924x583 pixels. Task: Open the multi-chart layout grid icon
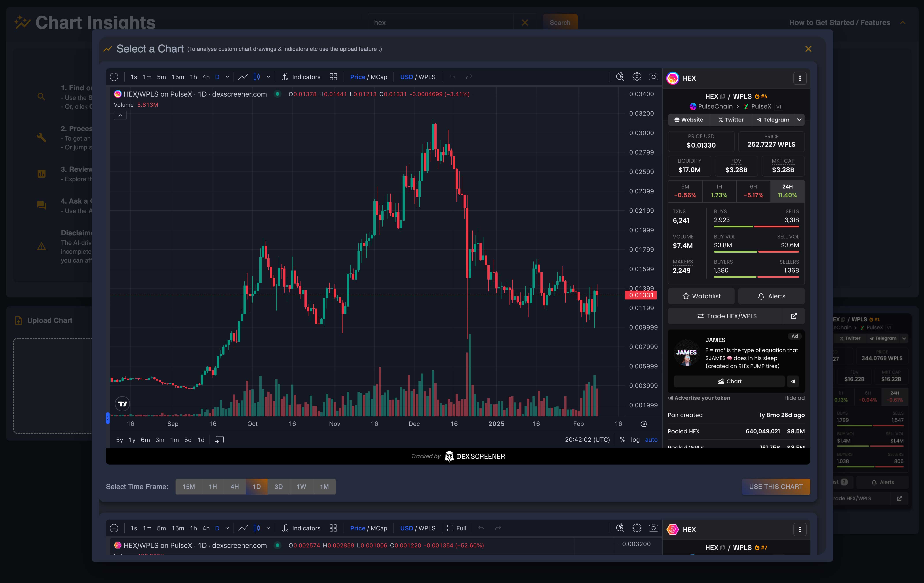[333, 77]
